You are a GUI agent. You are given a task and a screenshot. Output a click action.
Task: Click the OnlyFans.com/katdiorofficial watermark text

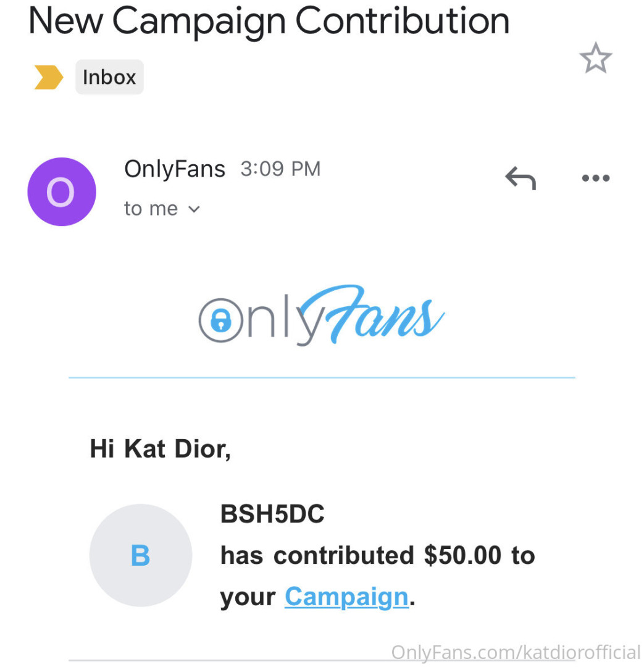516,652
